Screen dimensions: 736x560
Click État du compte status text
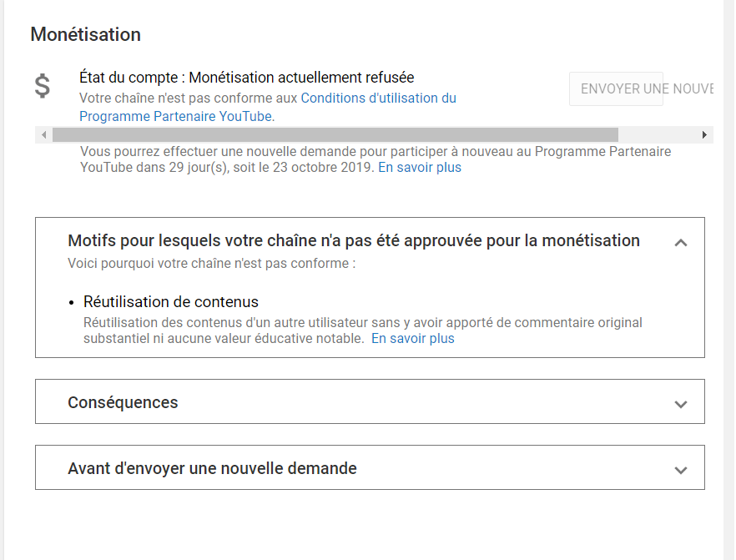[246, 78]
